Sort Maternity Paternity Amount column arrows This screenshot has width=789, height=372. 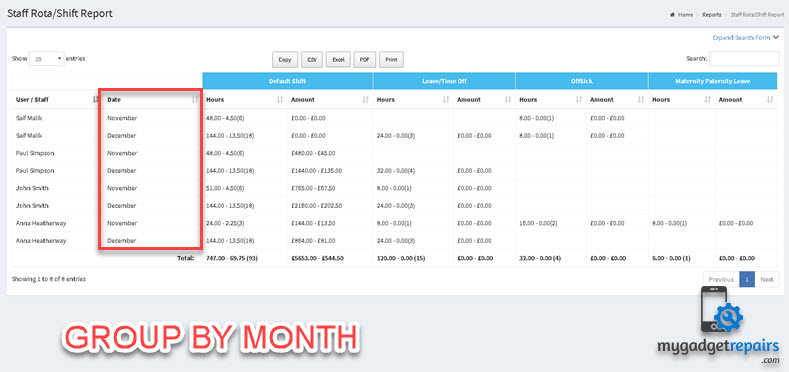pos(770,100)
